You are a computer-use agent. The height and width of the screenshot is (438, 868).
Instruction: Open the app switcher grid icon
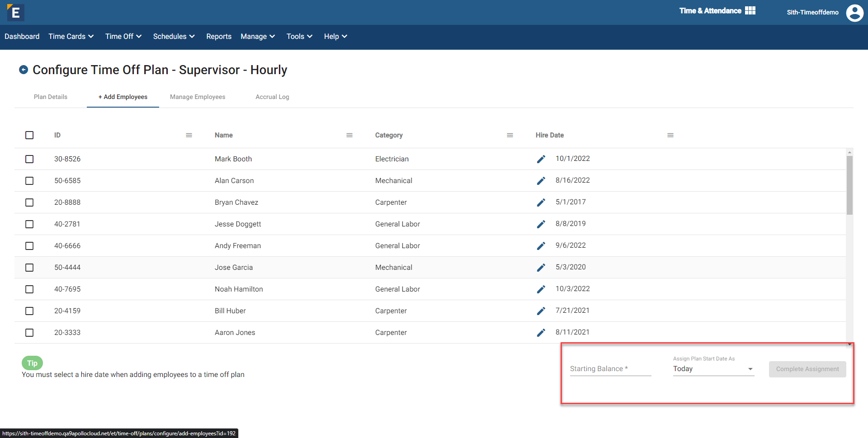750,11
